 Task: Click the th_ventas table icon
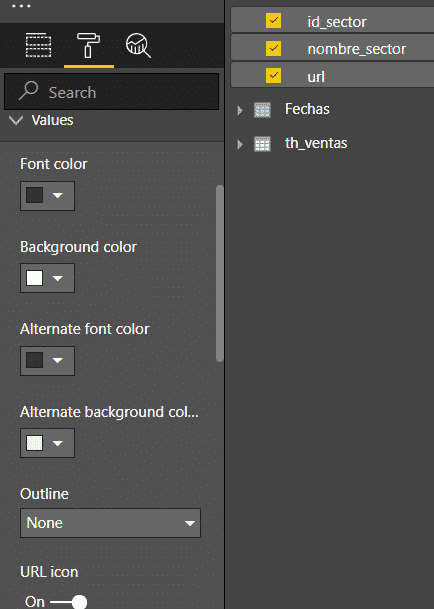click(262, 144)
